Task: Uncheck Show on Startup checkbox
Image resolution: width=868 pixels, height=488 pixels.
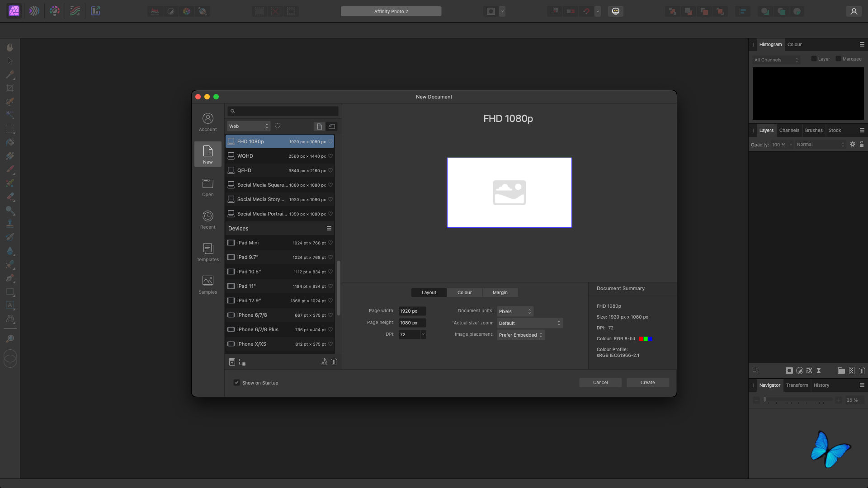Action: (x=236, y=383)
